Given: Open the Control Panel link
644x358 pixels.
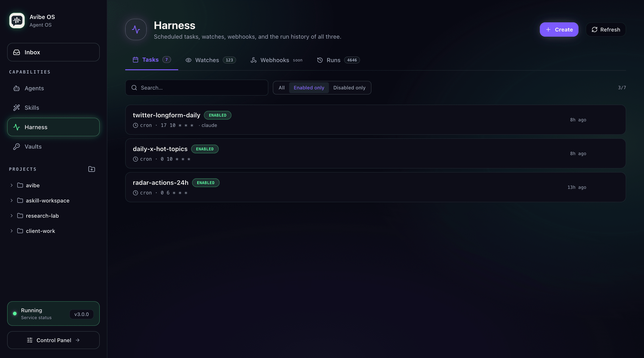Looking at the screenshot, I should [x=53, y=340].
